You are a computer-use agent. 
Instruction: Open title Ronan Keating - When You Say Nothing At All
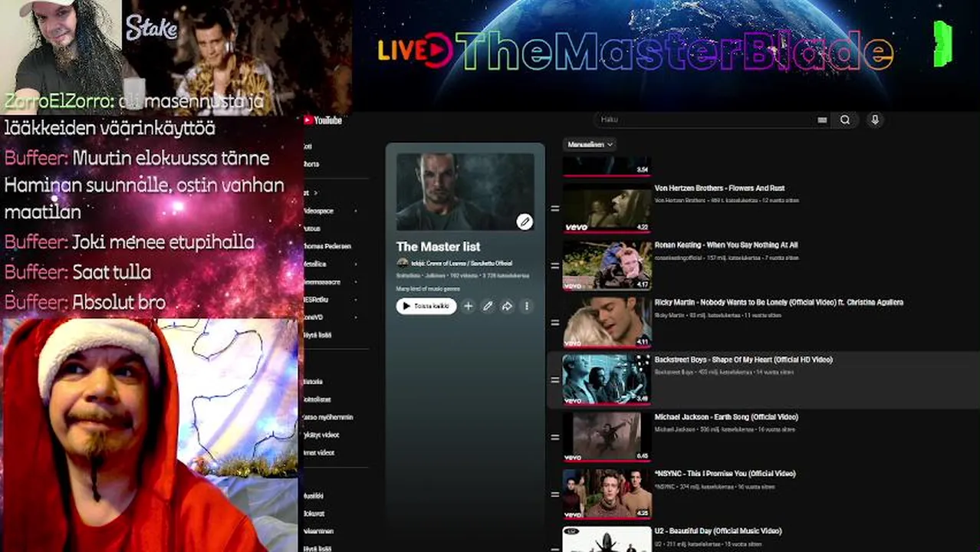726,245
